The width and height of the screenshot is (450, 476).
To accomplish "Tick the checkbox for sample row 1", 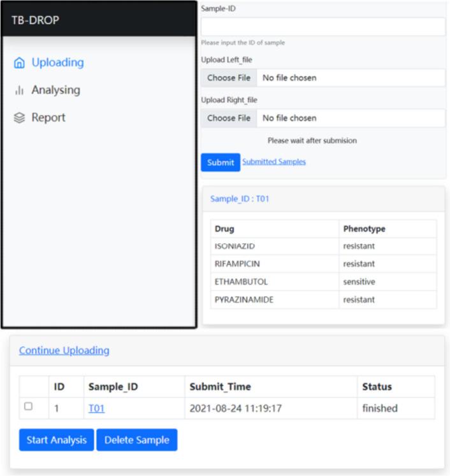I will [x=28, y=406].
